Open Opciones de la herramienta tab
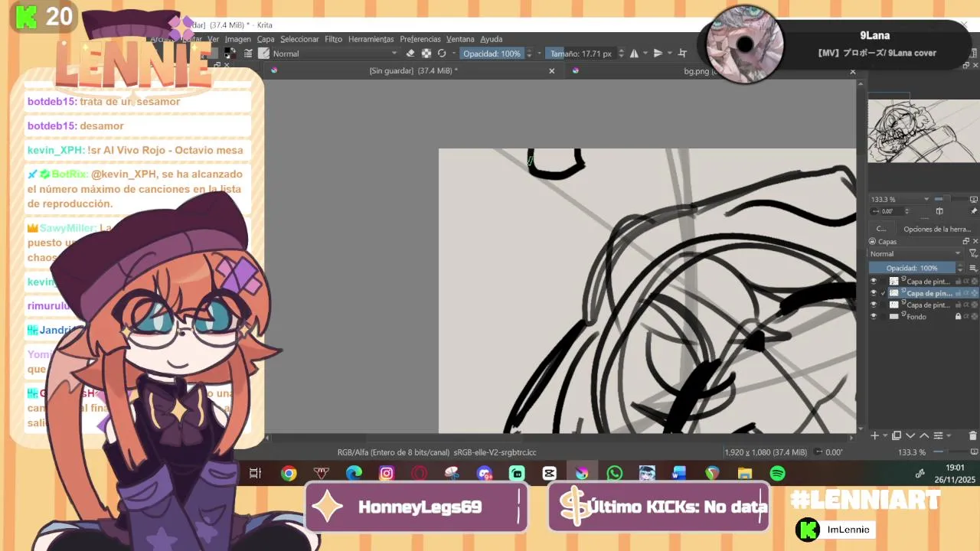Image resolution: width=980 pixels, height=551 pixels. click(x=937, y=229)
